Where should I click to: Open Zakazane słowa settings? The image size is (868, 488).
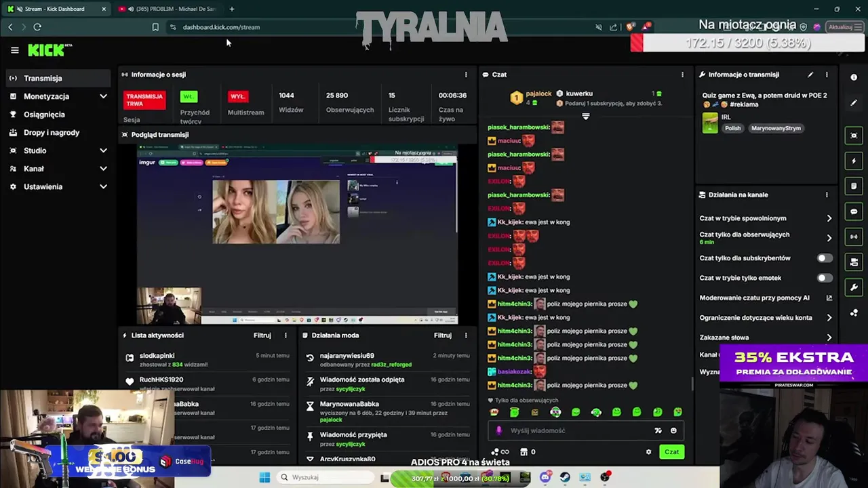click(766, 338)
